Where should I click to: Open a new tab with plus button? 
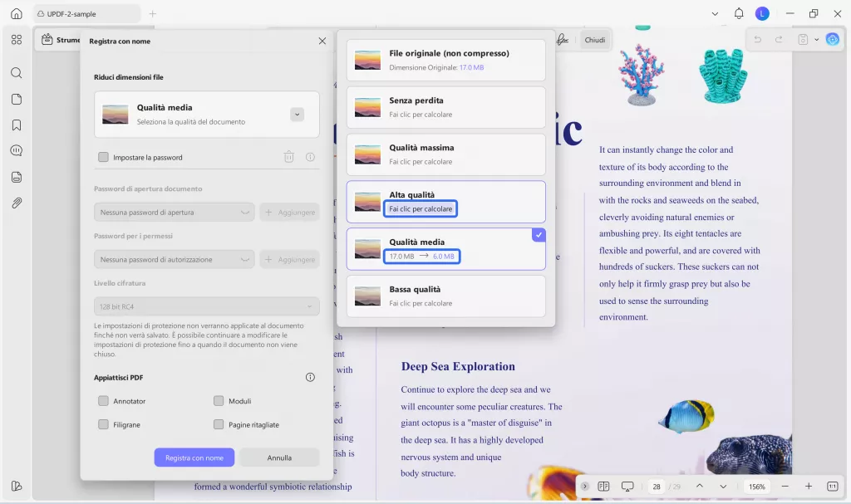pos(153,13)
